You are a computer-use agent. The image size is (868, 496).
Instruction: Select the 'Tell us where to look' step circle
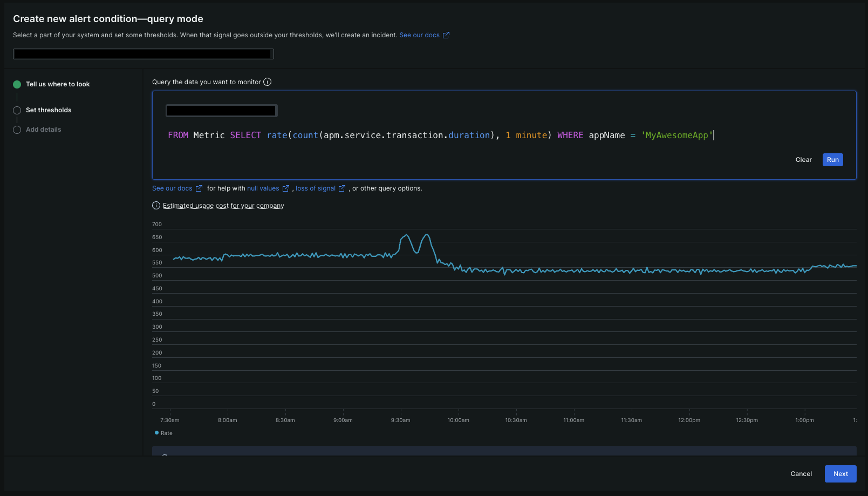(x=17, y=84)
